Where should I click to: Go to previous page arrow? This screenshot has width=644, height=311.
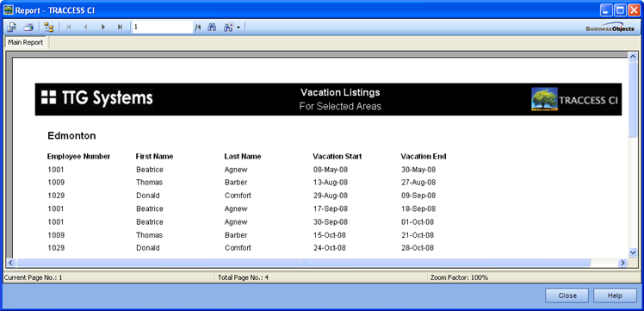[85, 28]
